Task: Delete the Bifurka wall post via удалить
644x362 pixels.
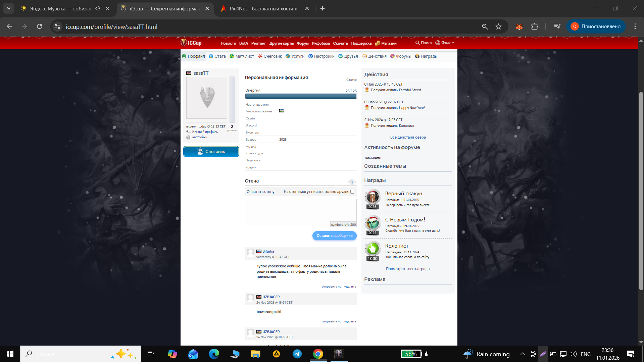Action: coord(350,287)
